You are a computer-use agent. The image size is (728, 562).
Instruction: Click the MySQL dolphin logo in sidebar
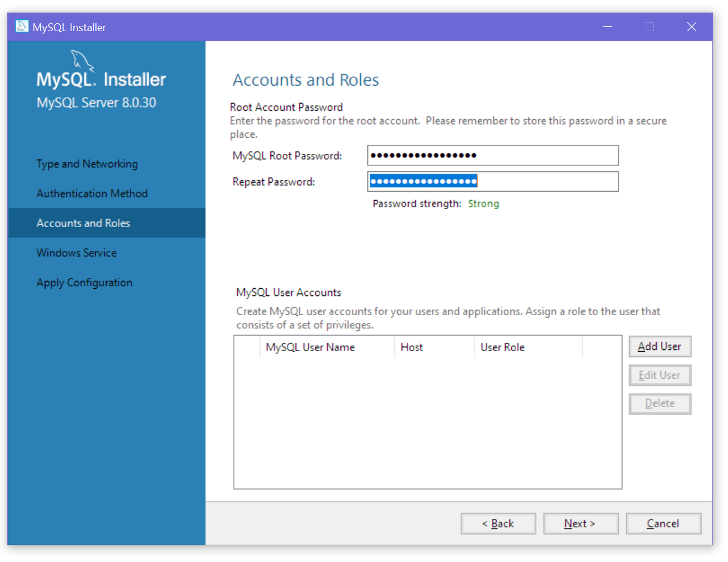click(83, 61)
